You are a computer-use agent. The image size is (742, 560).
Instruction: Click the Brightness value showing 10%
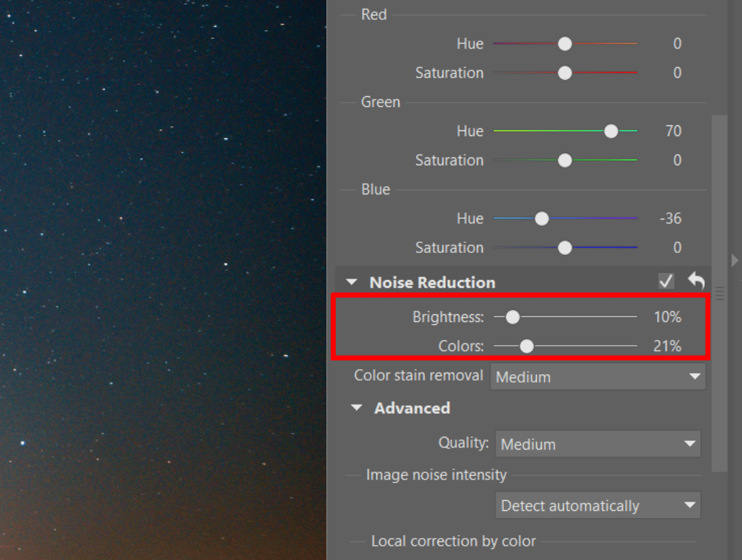[x=667, y=317]
